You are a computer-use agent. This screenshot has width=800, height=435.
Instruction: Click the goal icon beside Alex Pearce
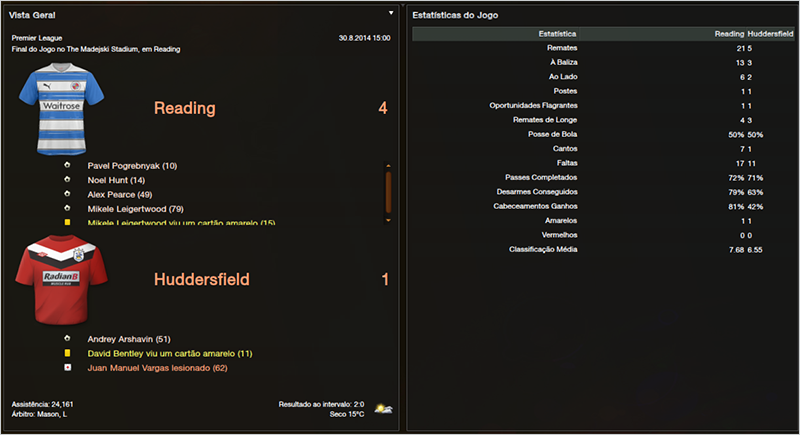67,194
